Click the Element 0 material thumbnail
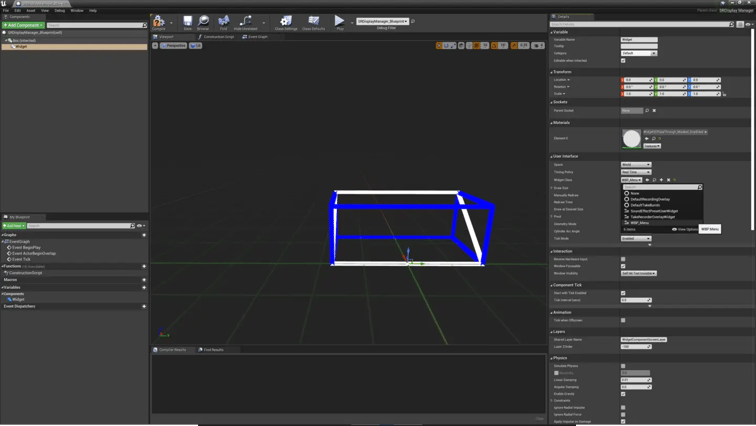756x426 pixels. point(631,138)
